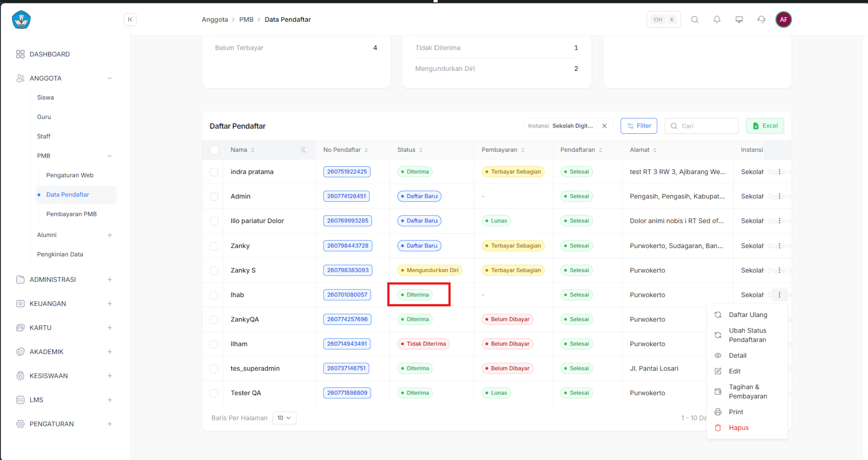Image resolution: width=868 pixels, height=460 pixels.
Task: Open the Guru page
Action: click(x=44, y=117)
